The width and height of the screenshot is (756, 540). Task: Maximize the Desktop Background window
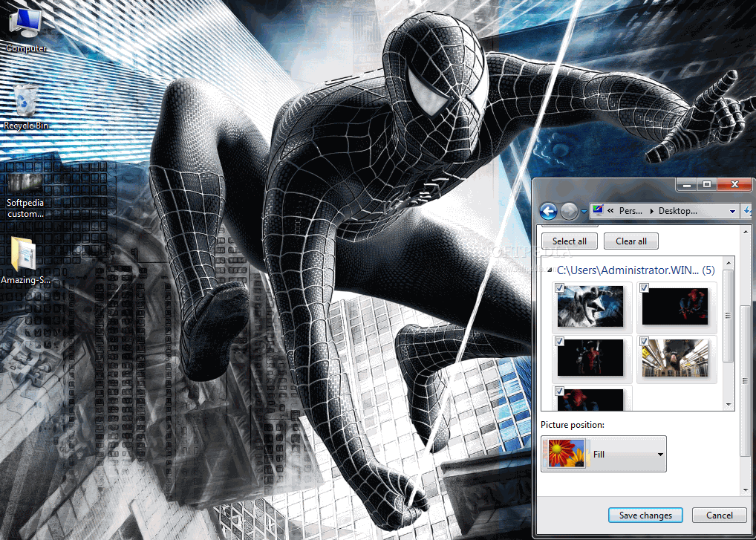(x=707, y=184)
